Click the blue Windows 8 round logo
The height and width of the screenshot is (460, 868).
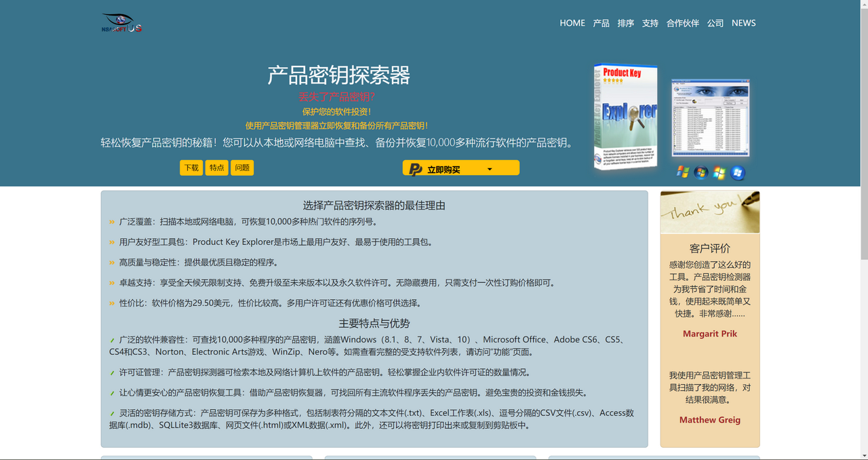[x=738, y=172]
